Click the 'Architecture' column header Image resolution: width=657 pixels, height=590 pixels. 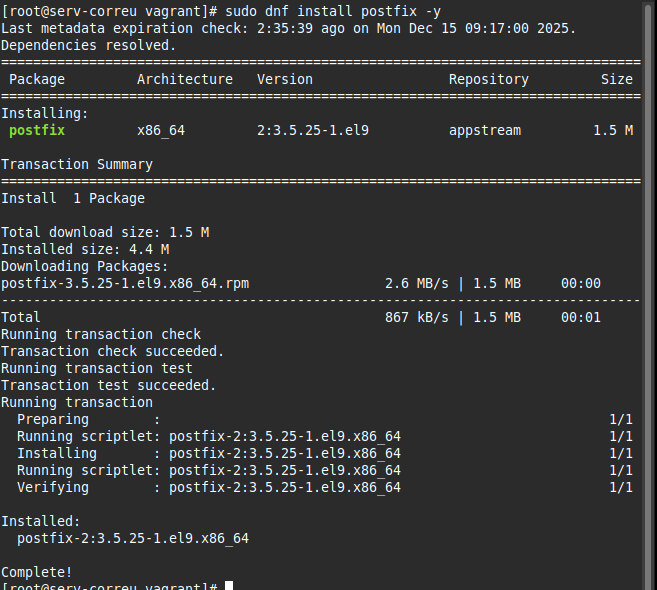185,79
